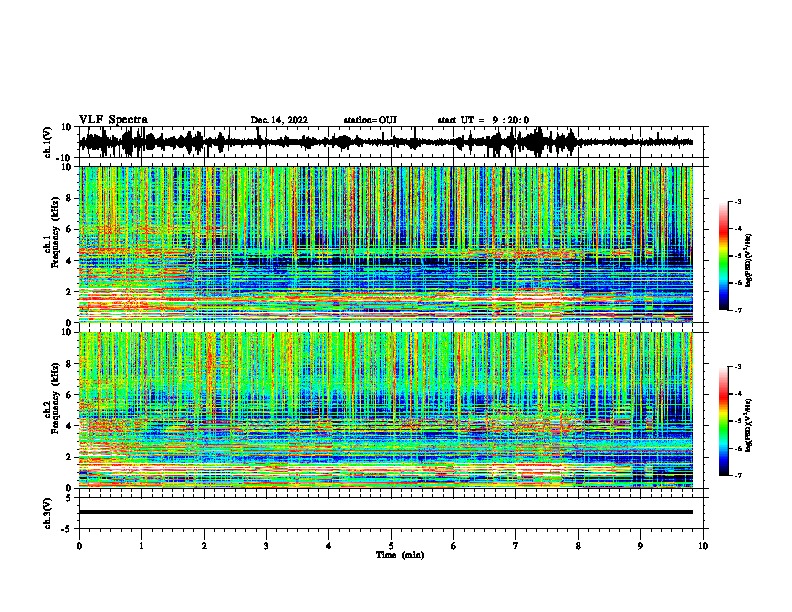Click time axis tick label "5"

click(391, 546)
